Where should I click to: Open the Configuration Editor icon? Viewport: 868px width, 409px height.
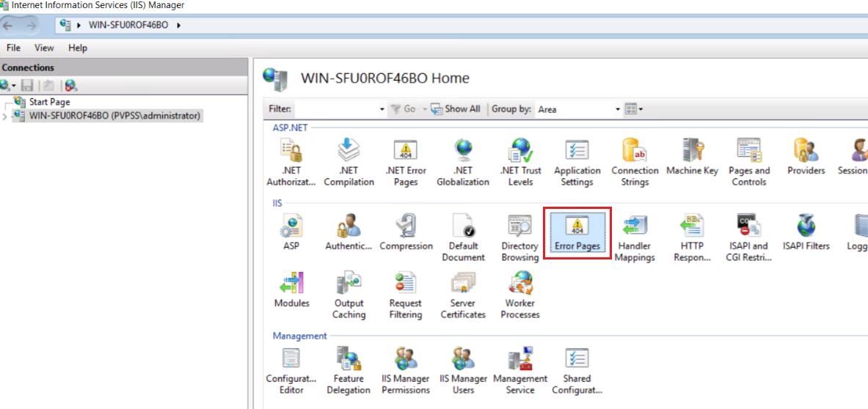click(291, 371)
